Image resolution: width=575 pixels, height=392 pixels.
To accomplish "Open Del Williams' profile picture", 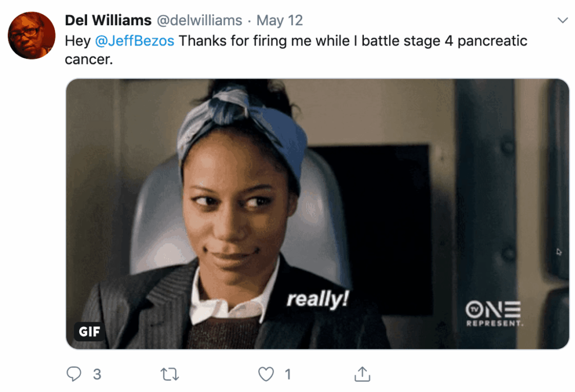I will (31, 35).
